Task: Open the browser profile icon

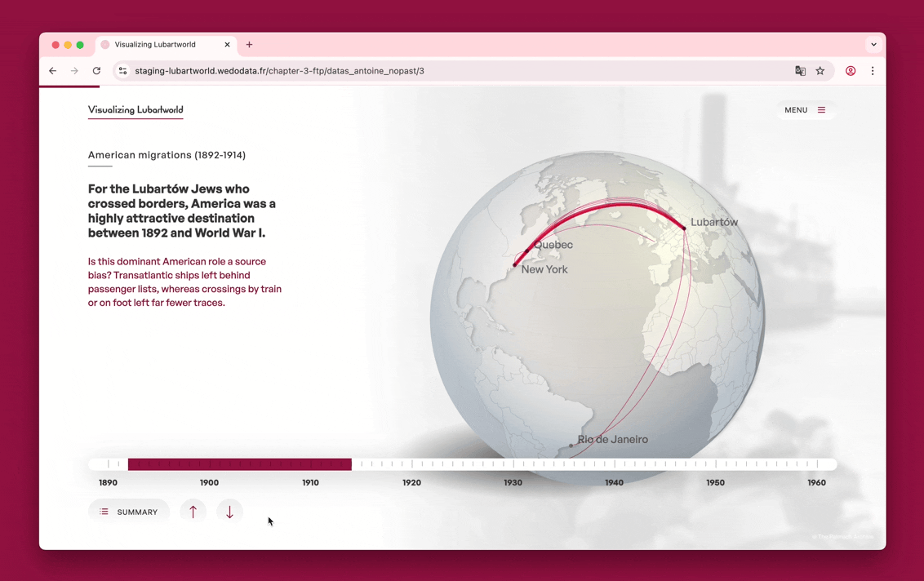Action: [x=851, y=71]
